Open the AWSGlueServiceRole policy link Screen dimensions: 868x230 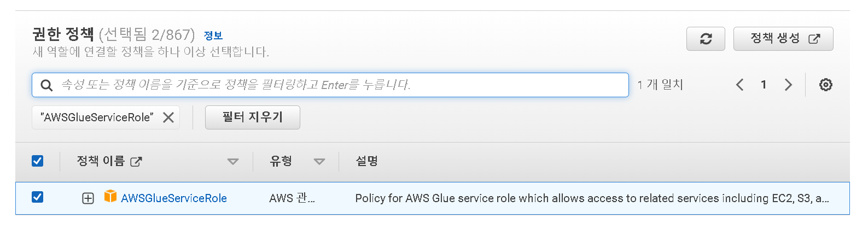(x=174, y=198)
